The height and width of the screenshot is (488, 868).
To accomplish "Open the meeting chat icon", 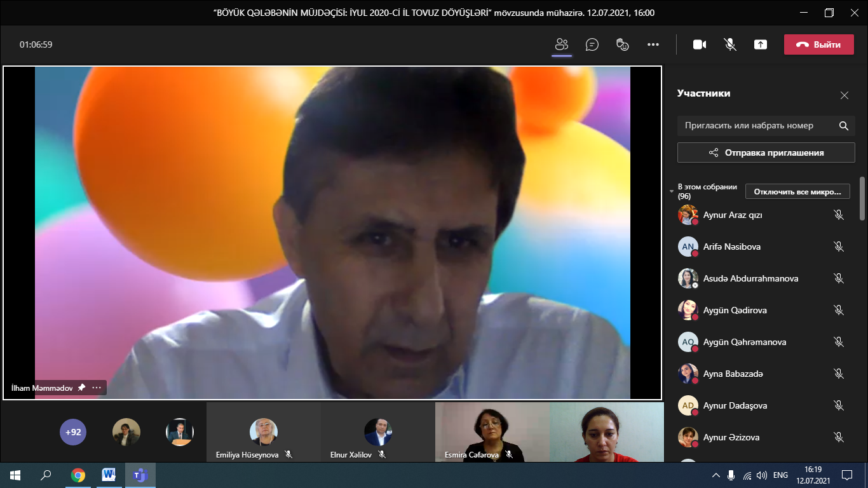I will coord(592,44).
